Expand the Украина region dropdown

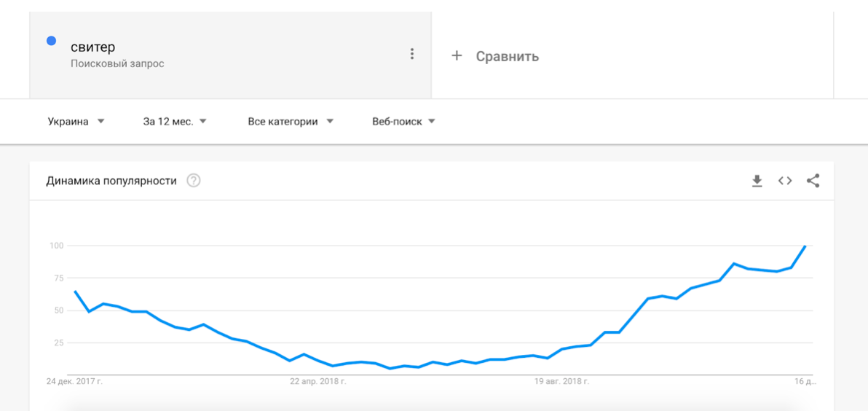[x=76, y=122]
